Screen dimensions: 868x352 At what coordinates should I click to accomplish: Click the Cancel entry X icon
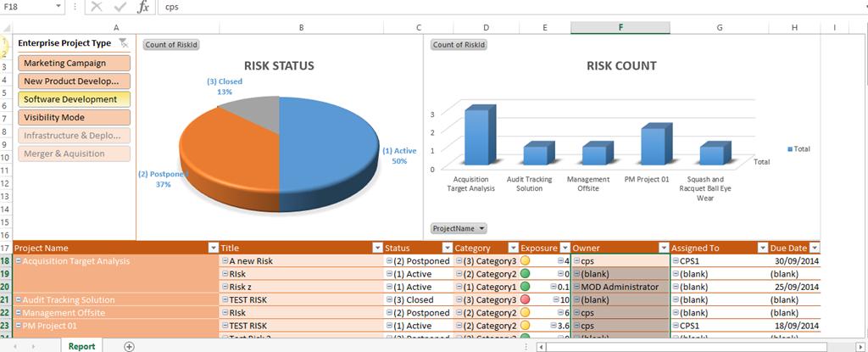96,7
